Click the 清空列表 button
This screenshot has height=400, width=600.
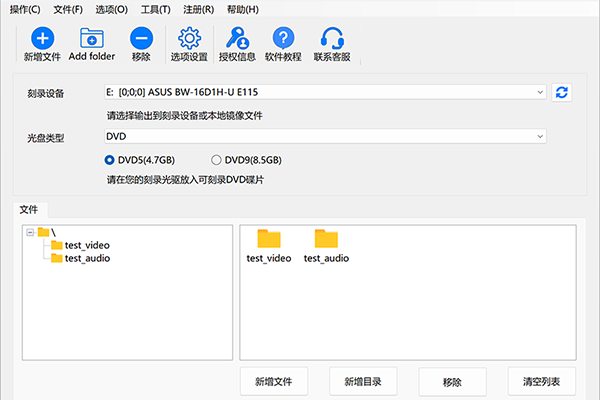tap(548, 381)
